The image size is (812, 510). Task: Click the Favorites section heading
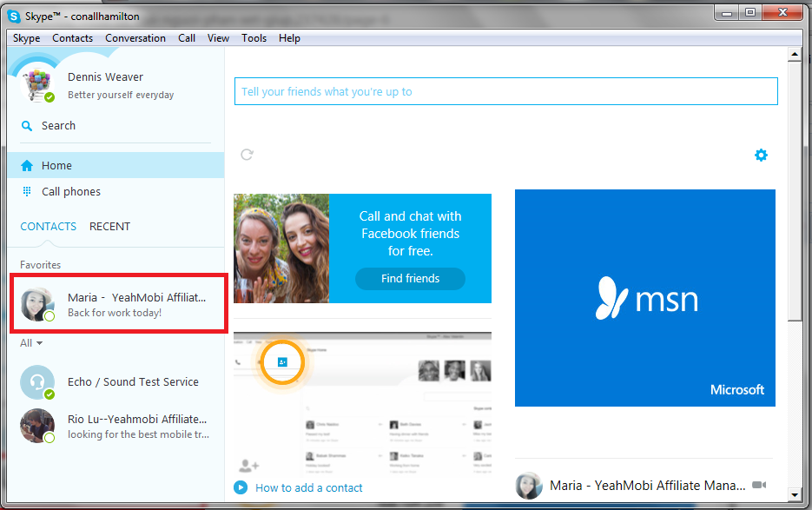pyautogui.click(x=41, y=265)
